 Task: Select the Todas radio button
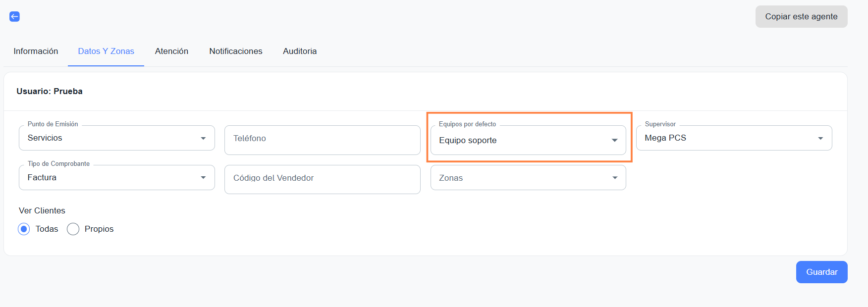coord(24,229)
